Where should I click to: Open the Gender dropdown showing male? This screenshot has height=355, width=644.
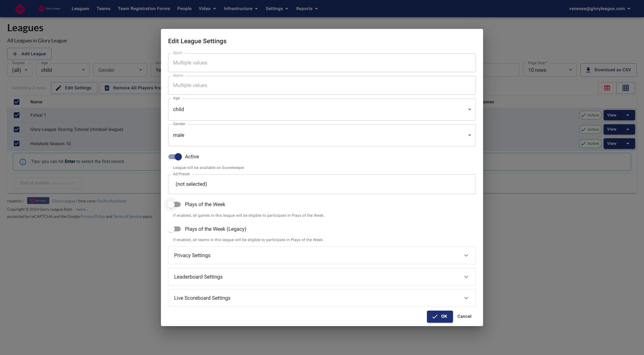(322, 135)
